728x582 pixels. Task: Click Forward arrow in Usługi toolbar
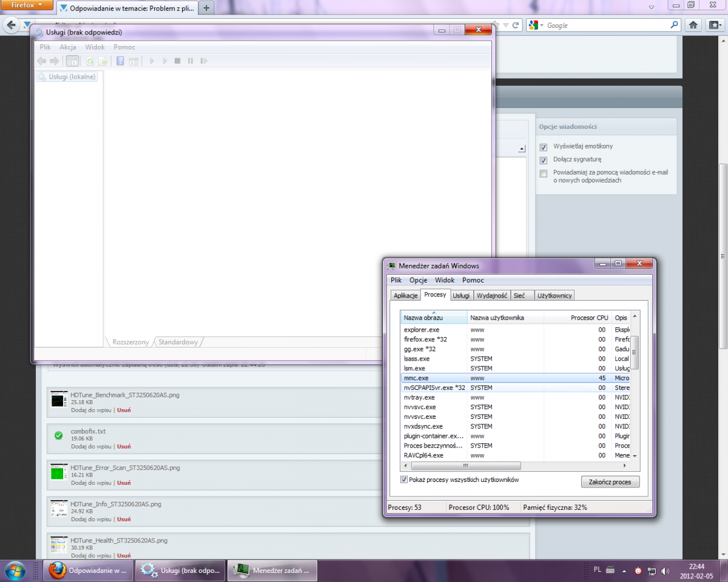coord(55,61)
